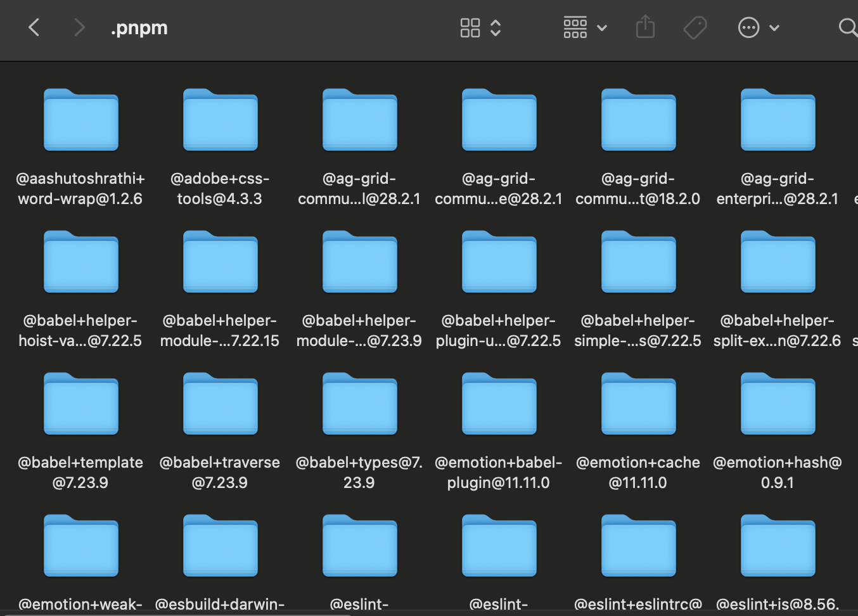Select the @emotion+hash@0.9.1 folder icon
The height and width of the screenshot is (616, 858).
(x=778, y=404)
